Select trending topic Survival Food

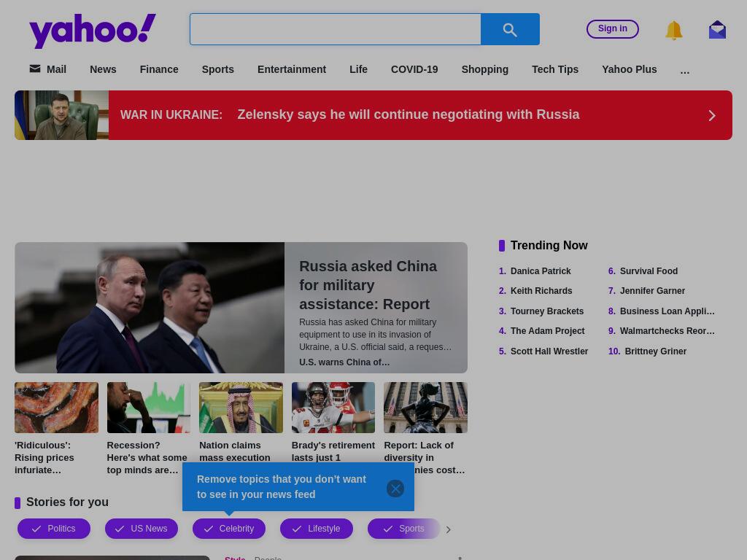point(649,271)
